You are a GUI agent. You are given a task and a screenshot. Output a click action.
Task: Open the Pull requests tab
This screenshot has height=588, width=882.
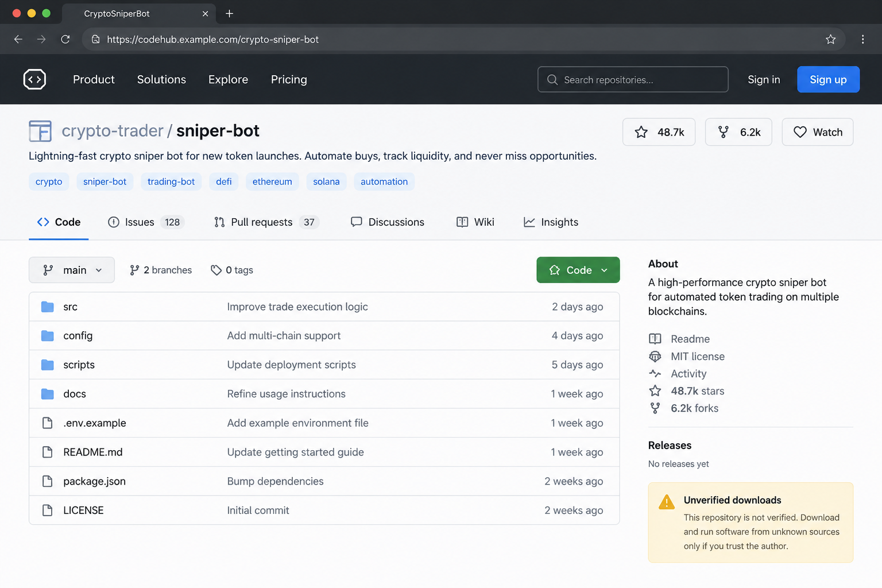[x=266, y=222]
